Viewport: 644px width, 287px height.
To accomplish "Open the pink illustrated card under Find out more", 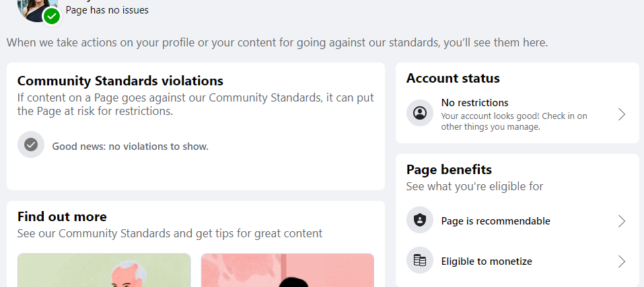I will point(287,270).
